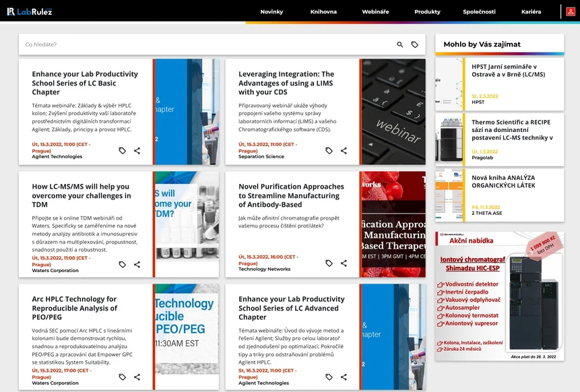Viewport: 580px width, 392px height.
Task: Click the TDM vials thumbnail image
Action: [x=187, y=224]
